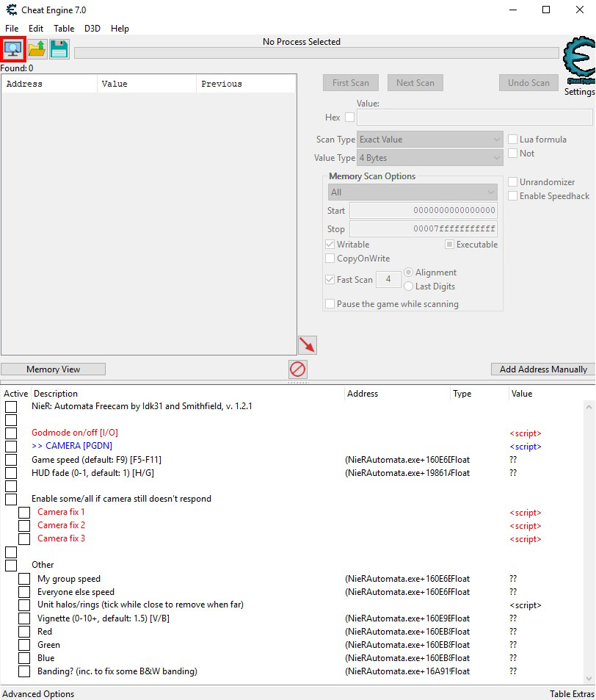Click the First Scan button
The image size is (596, 700).
351,82
